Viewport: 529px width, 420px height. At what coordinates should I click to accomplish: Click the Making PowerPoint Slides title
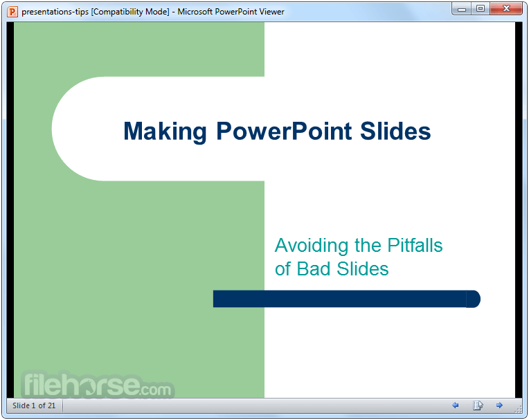tap(277, 131)
